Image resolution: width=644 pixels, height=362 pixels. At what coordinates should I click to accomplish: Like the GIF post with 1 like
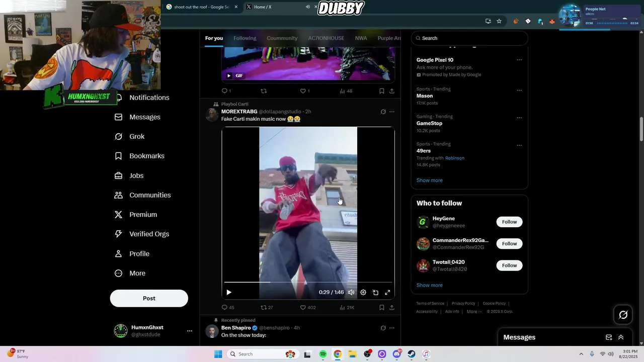pyautogui.click(x=305, y=91)
